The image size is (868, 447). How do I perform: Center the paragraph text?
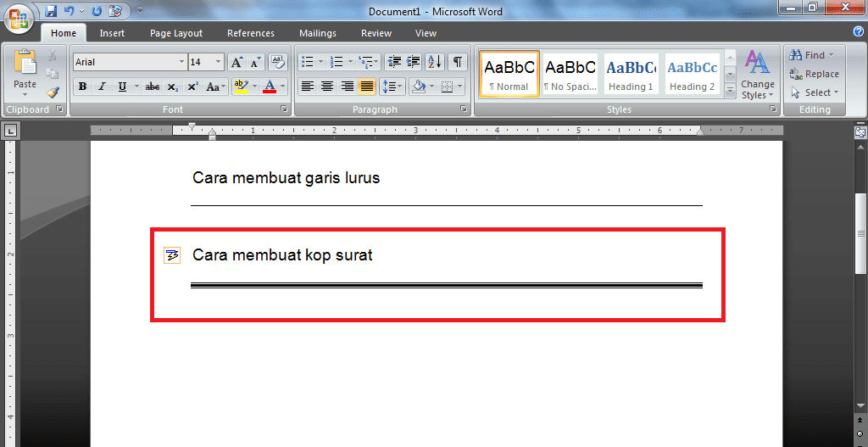[x=327, y=87]
